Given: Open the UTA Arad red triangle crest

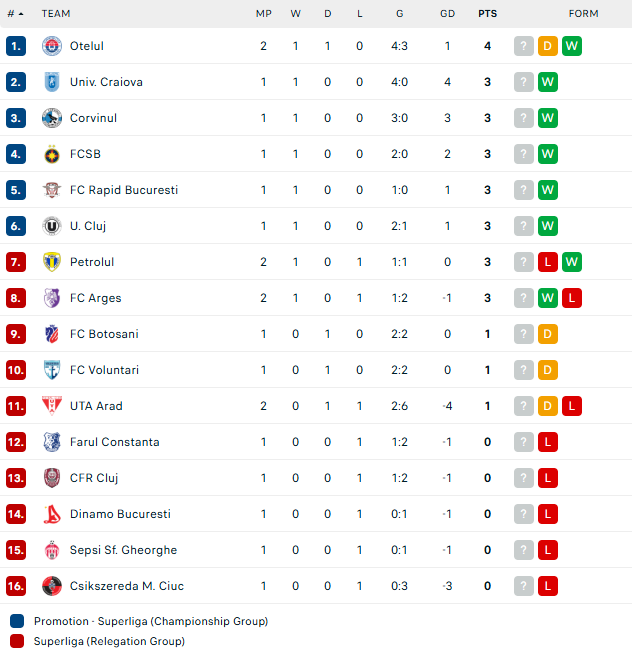Looking at the screenshot, I should click(x=52, y=406).
